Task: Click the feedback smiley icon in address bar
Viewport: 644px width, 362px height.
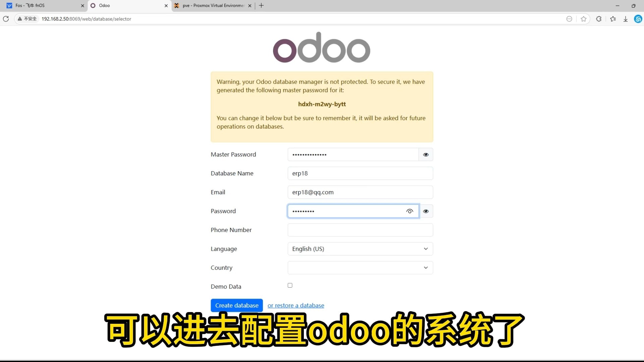Action: (569, 19)
